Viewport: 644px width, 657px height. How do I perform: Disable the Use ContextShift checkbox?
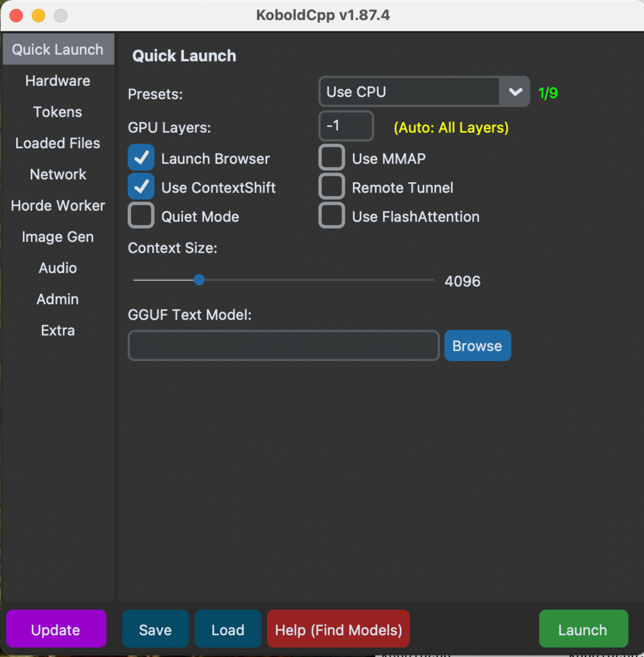pyautogui.click(x=141, y=187)
